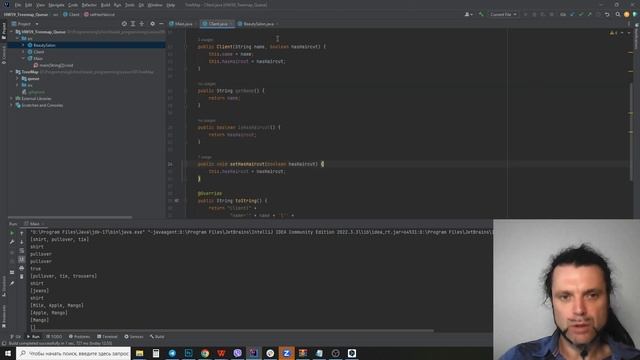Open the File menu
The image size is (640, 360).
[x=18, y=5]
